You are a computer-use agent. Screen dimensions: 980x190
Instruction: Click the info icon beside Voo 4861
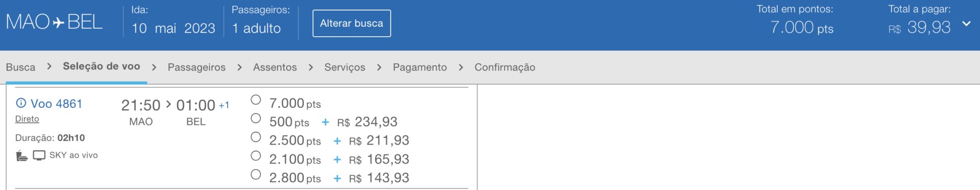(x=21, y=103)
